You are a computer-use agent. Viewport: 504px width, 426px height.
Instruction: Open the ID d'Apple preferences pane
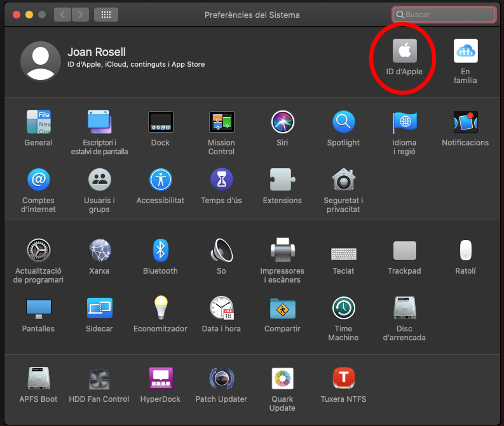(x=404, y=51)
